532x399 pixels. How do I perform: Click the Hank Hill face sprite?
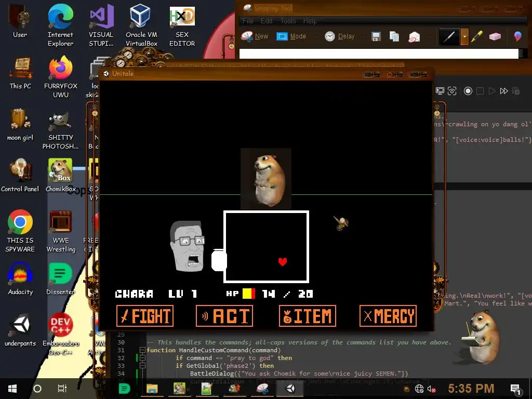pyautogui.click(x=187, y=246)
